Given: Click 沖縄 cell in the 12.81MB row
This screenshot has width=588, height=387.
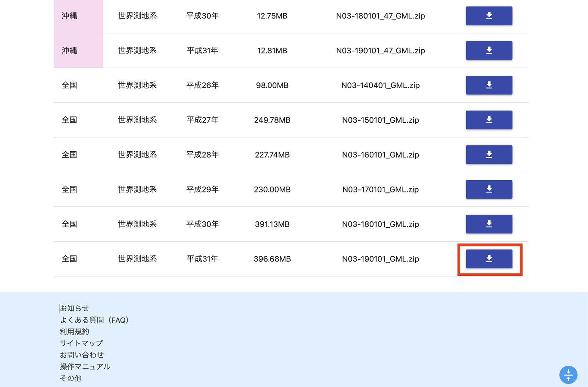Looking at the screenshot, I should (78, 51).
